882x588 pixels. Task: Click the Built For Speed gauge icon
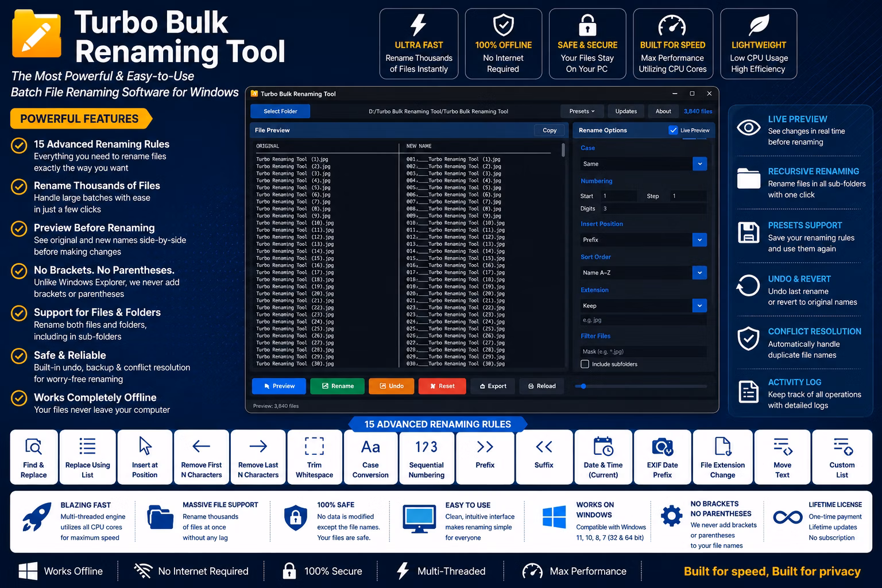point(672,25)
